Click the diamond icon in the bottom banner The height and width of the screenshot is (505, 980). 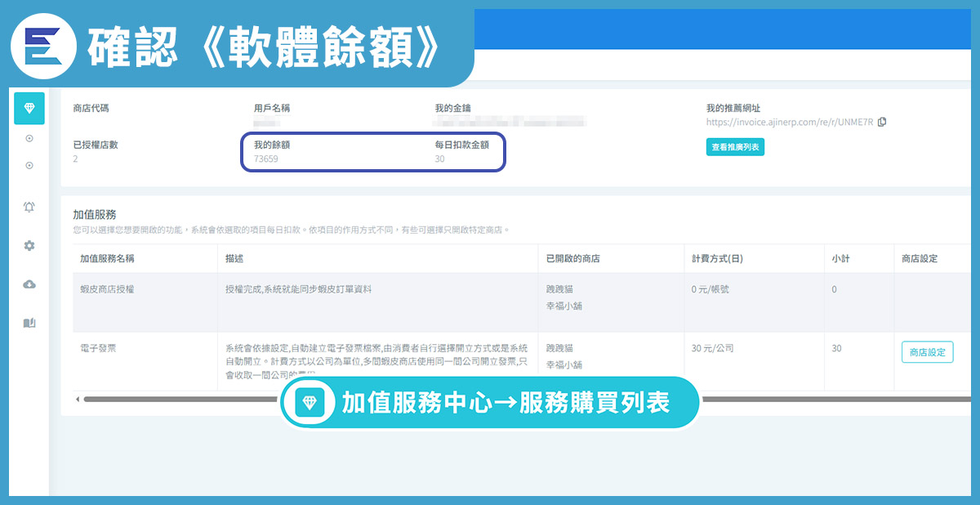coord(310,402)
